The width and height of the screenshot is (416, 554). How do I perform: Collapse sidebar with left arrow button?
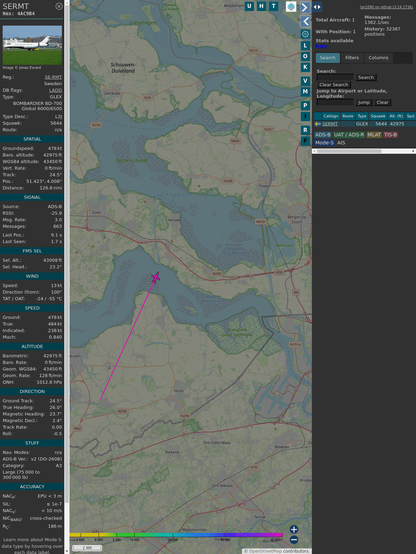click(306, 21)
